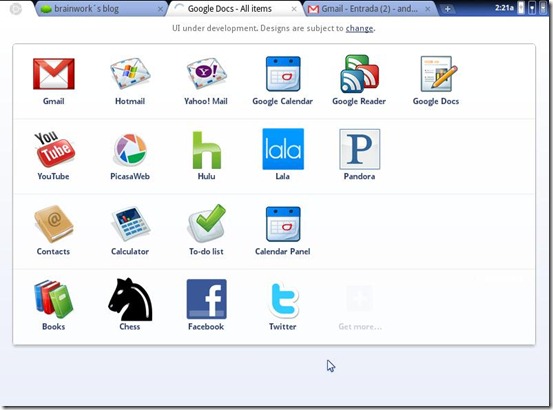Launch the YouTube app icon
Viewport: 553px width, 410px height.
(54, 149)
